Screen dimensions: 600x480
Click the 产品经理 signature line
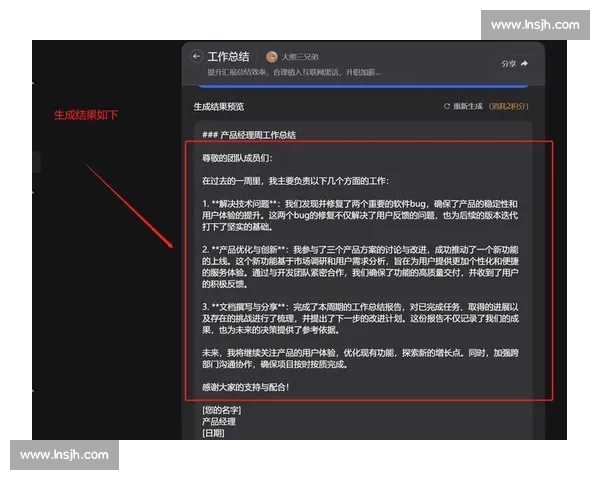tap(219, 422)
